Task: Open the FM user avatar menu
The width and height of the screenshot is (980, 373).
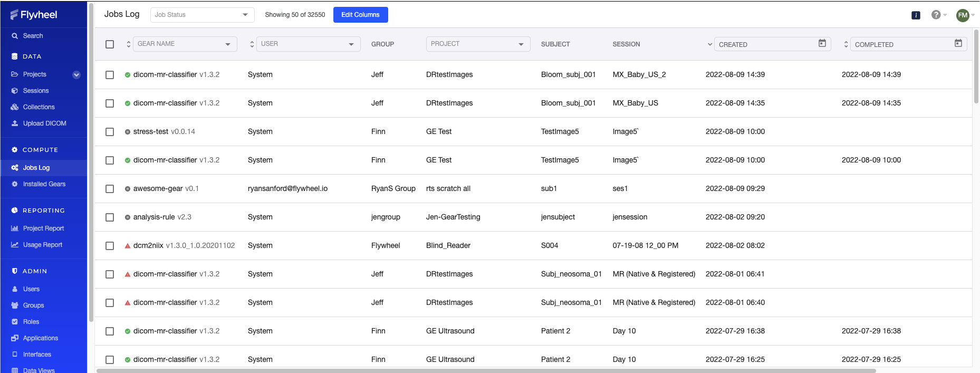Action: [x=963, y=15]
